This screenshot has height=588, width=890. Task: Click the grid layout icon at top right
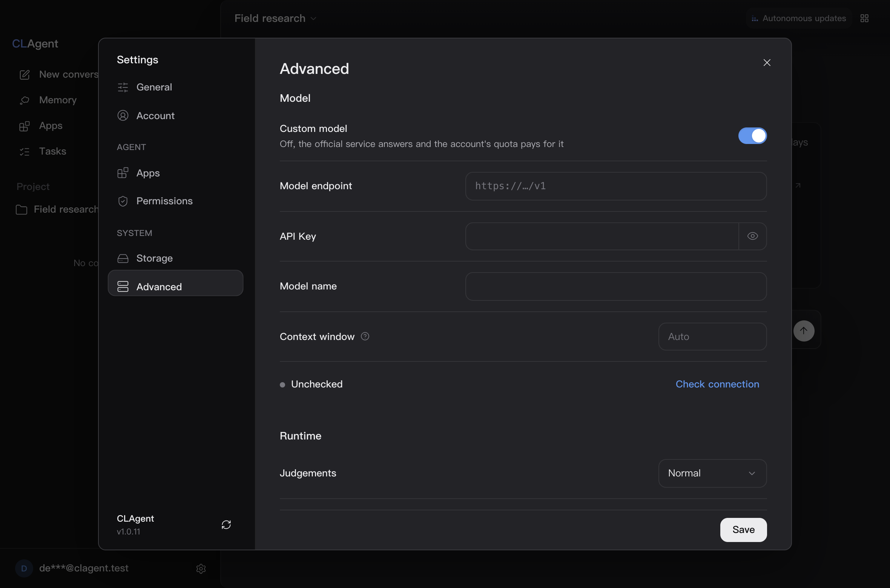(x=864, y=18)
